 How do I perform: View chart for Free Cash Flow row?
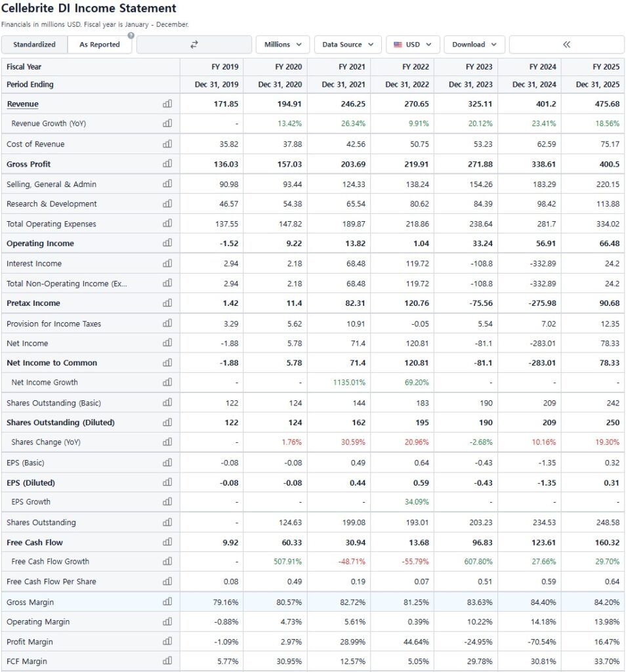coord(167,542)
